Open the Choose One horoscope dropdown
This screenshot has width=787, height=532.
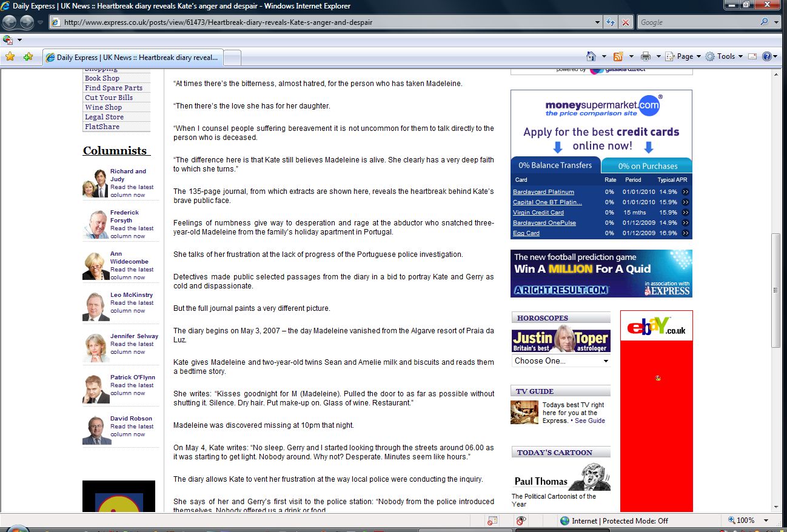(x=561, y=361)
